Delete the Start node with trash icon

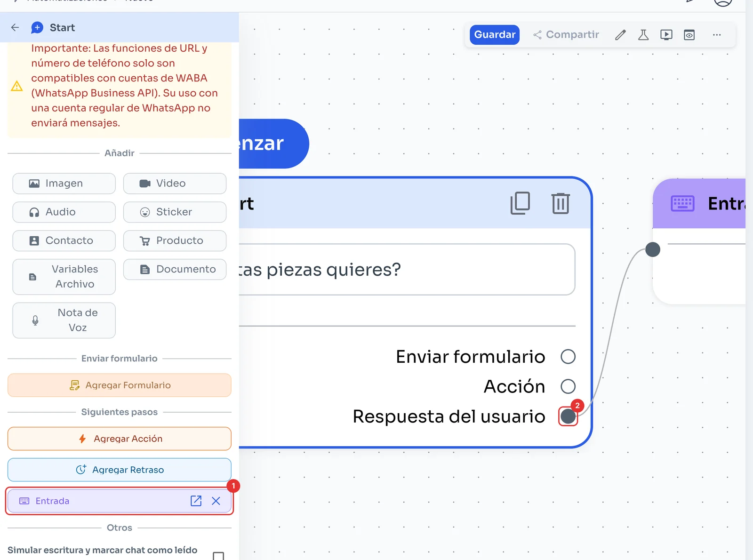tap(561, 203)
